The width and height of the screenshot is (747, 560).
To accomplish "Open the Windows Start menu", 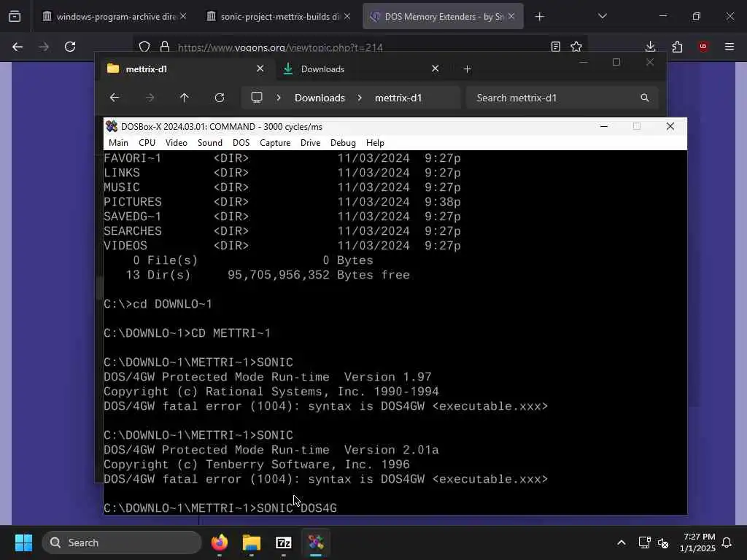I will point(23,542).
